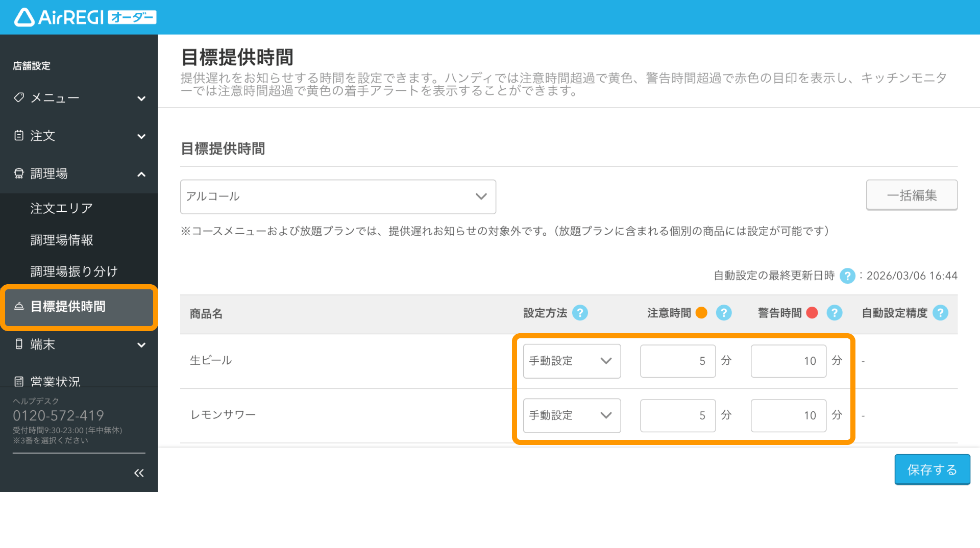
Task: Collapse the sidebar with double-chevron icon
Action: pos(139,473)
